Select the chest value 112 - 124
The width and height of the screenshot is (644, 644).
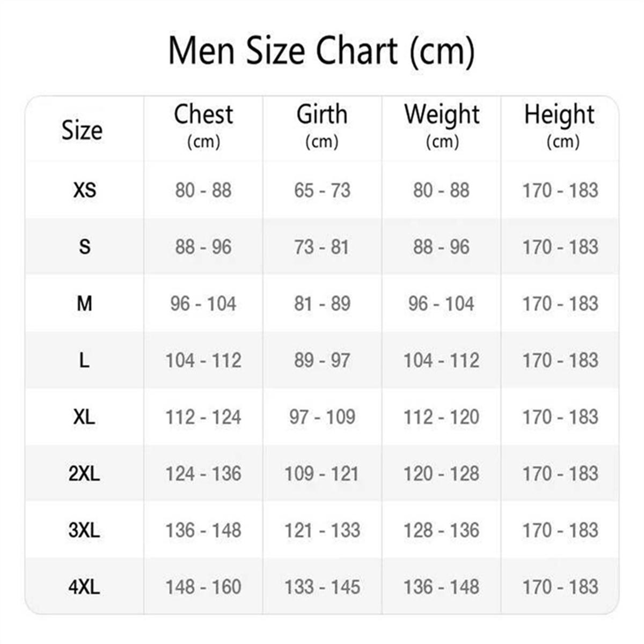coord(203,417)
